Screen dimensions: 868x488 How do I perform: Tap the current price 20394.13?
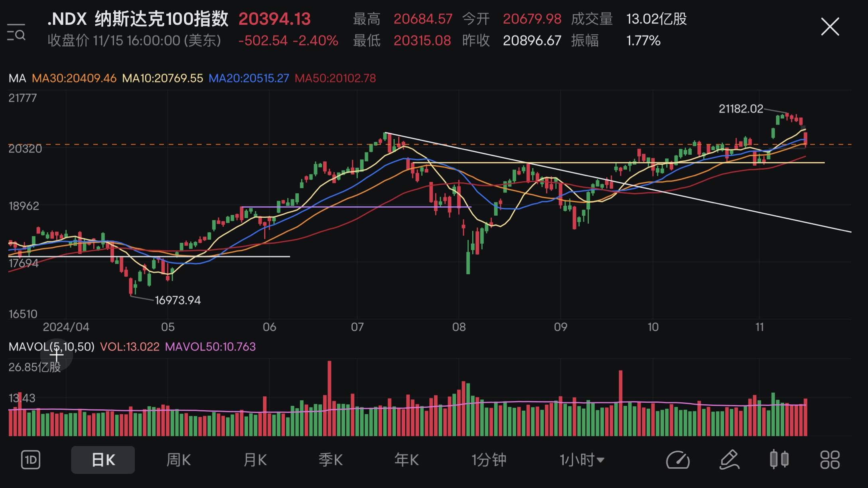274,19
